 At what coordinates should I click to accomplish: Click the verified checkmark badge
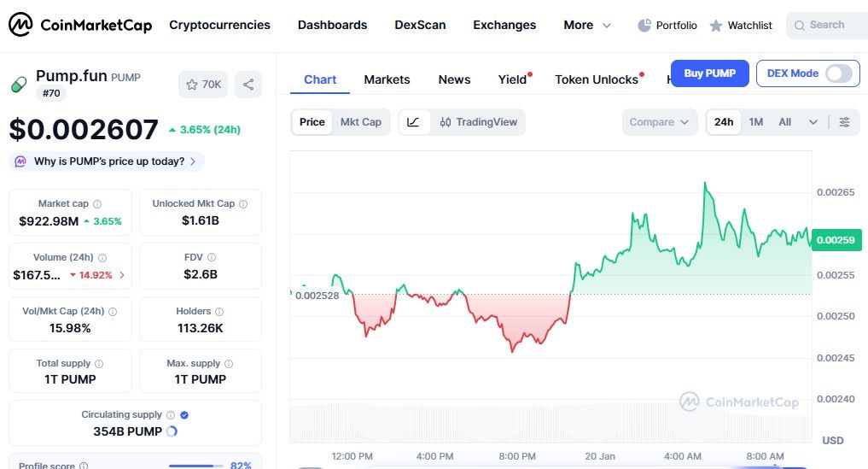(185, 414)
